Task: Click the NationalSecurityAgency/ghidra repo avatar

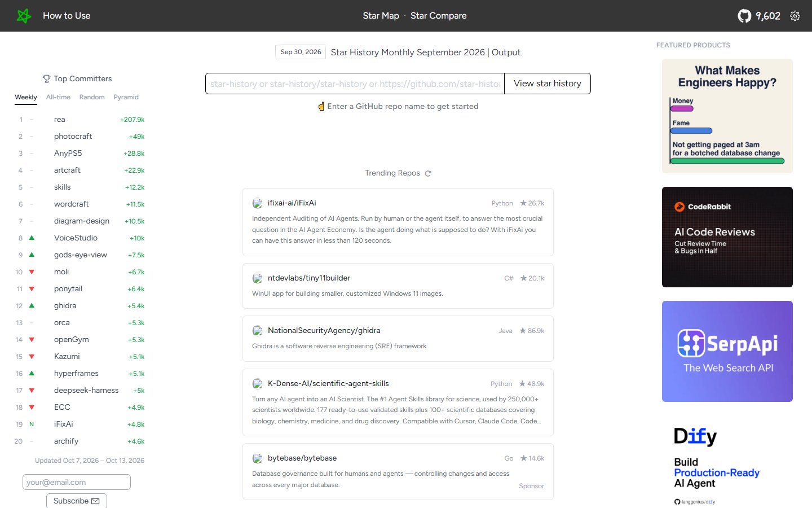Action: pos(258,331)
